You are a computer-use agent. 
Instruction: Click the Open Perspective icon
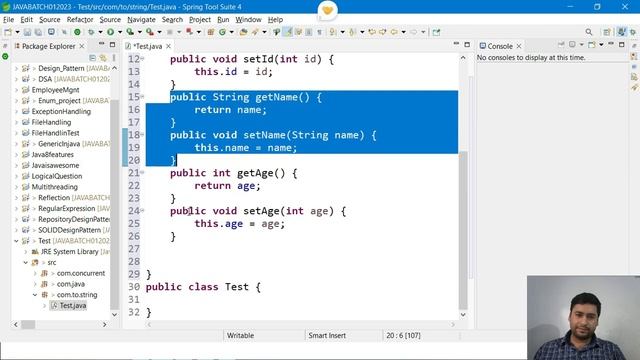click(x=607, y=32)
